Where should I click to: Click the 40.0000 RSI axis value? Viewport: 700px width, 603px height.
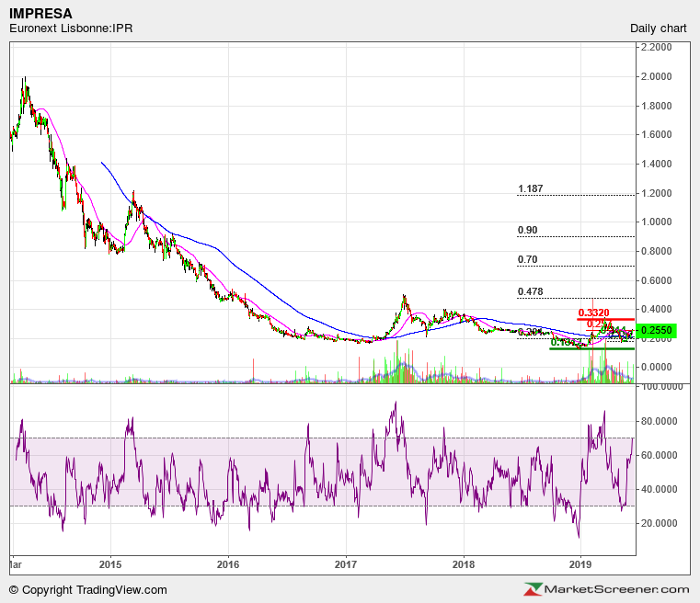(659, 489)
